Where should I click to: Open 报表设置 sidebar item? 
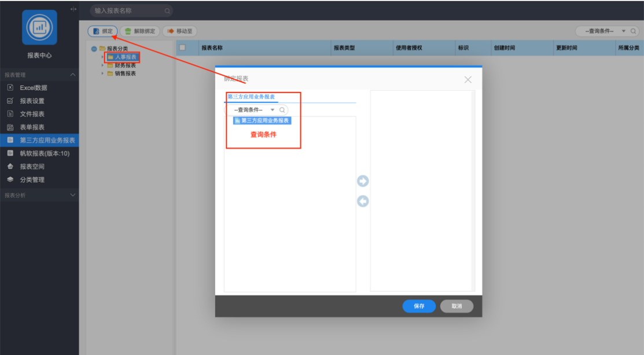32,101
